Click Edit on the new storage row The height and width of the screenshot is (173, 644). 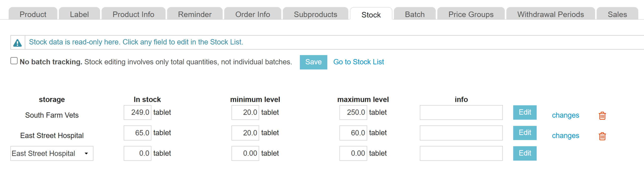[525, 153]
